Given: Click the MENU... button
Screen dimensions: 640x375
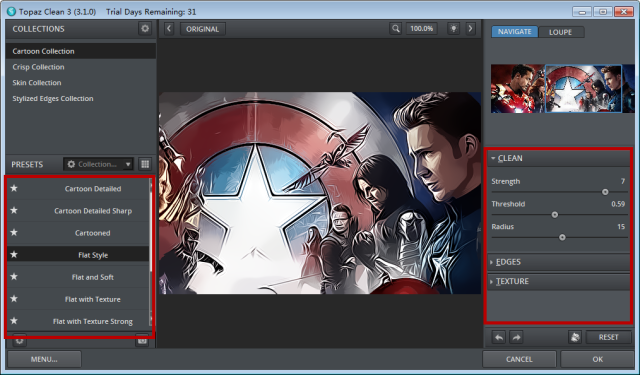Looking at the screenshot, I should click(44, 359).
